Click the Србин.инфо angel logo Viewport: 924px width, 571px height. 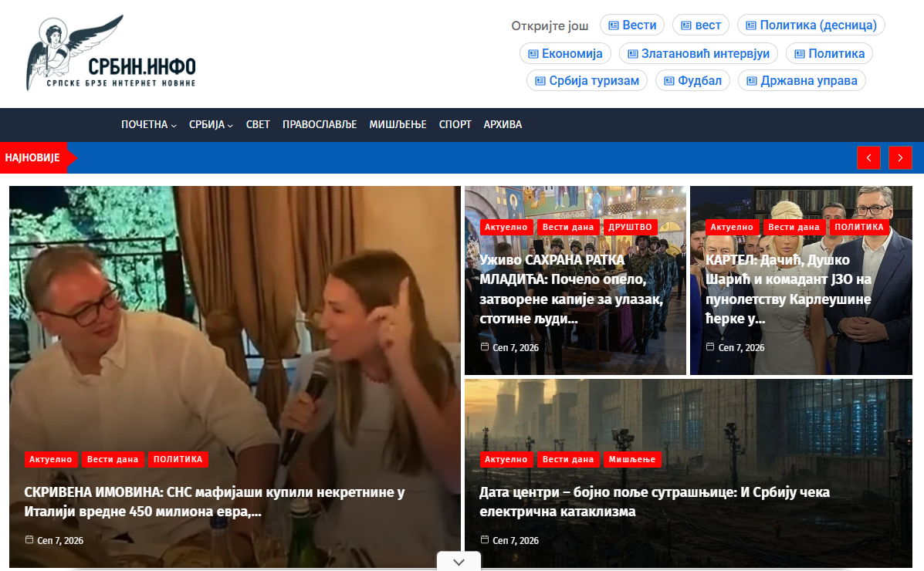pos(111,53)
